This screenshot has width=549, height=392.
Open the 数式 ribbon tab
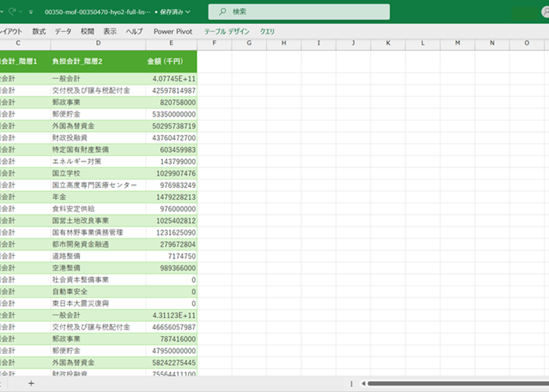(x=39, y=31)
